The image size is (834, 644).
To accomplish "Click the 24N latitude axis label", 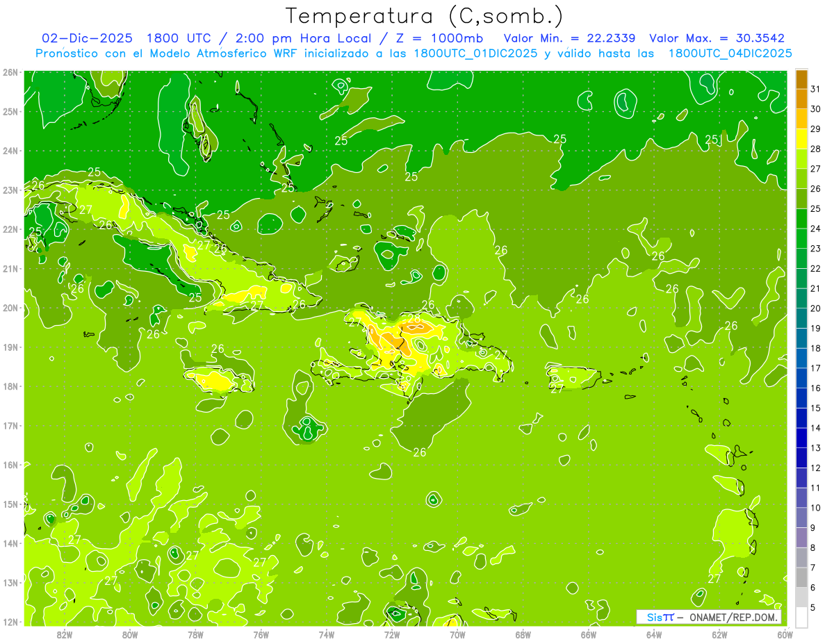I will coord(10,151).
